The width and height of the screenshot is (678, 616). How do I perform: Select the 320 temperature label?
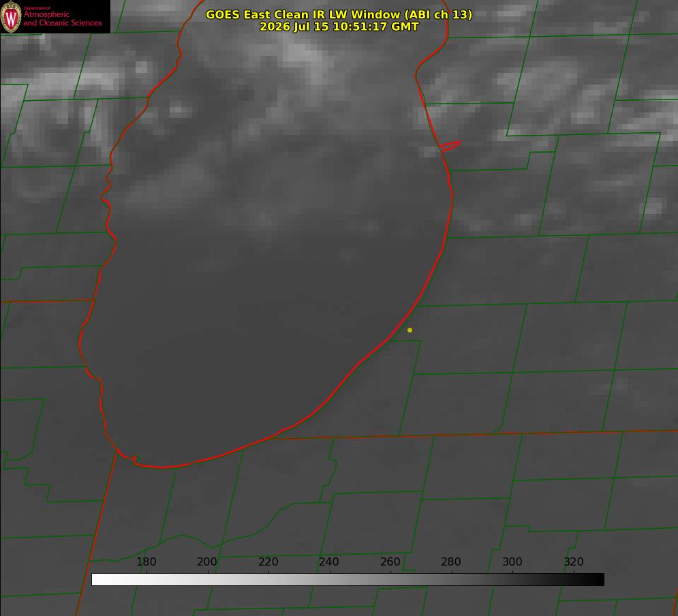coord(574,561)
